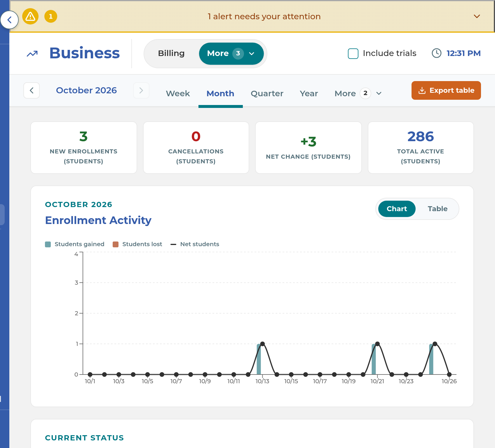495x448 pixels.
Task: Open the More 3 dropdown pill
Action: pyautogui.click(x=231, y=54)
